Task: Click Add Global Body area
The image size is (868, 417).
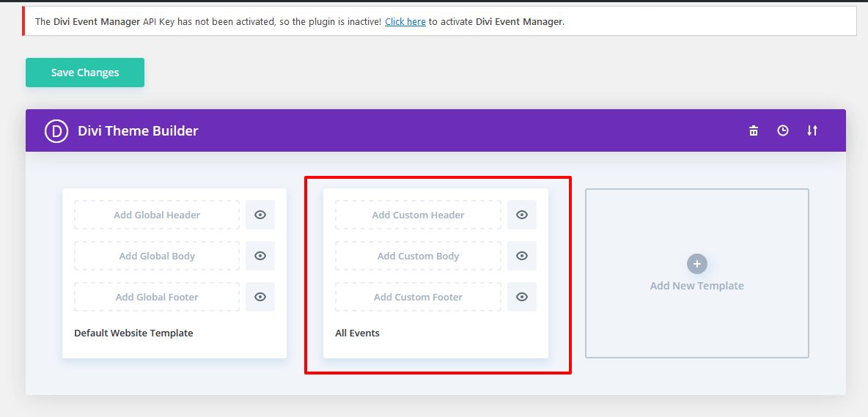Action: (157, 256)
